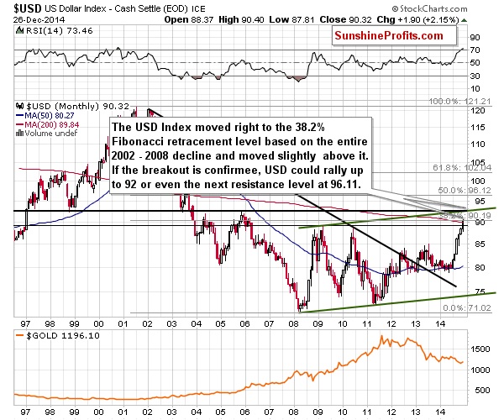Click the orange $GOLD legend line
The width and height of the screenshot is (504, 420).
click(x=19, y=335)
